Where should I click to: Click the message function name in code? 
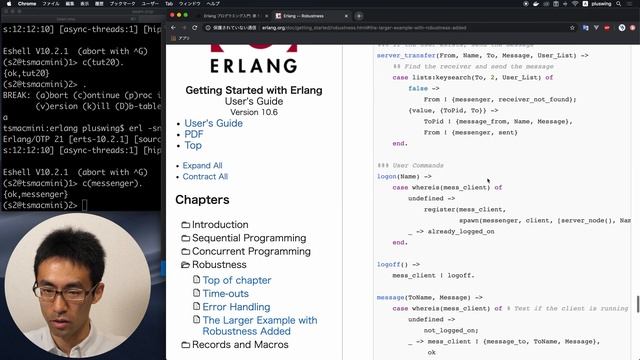390,298
